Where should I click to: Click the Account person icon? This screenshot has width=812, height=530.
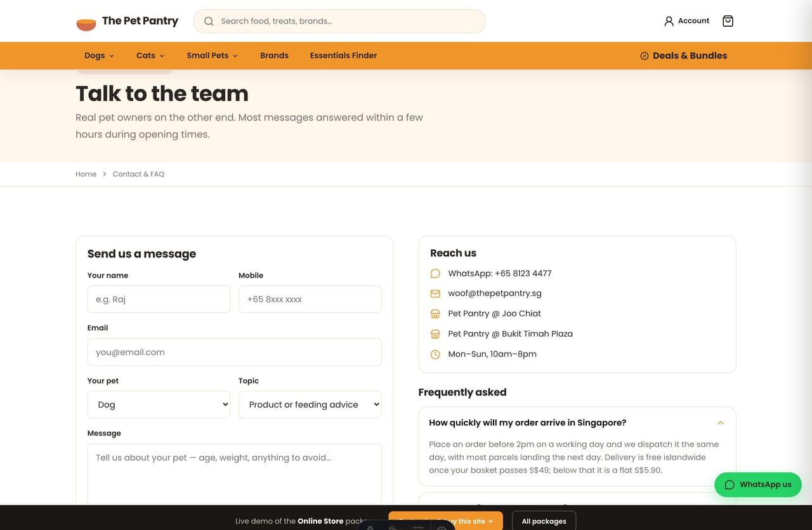pyautogui.click(x=669, y=21)
